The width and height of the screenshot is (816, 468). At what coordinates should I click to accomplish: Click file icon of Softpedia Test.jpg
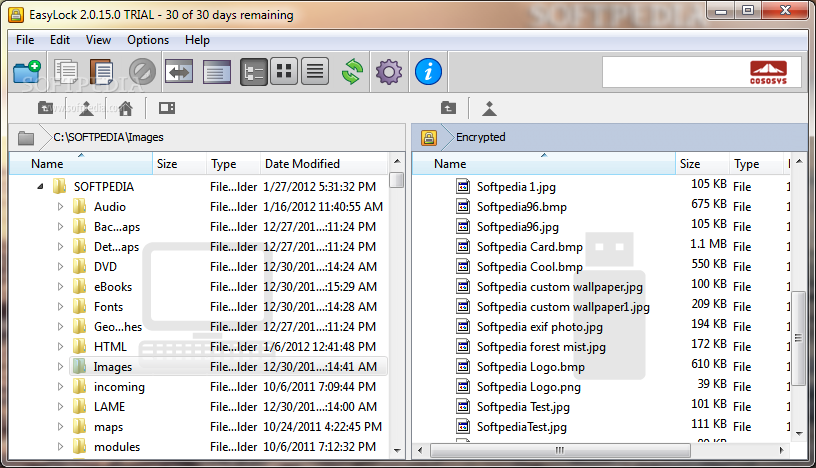(463, 406)
